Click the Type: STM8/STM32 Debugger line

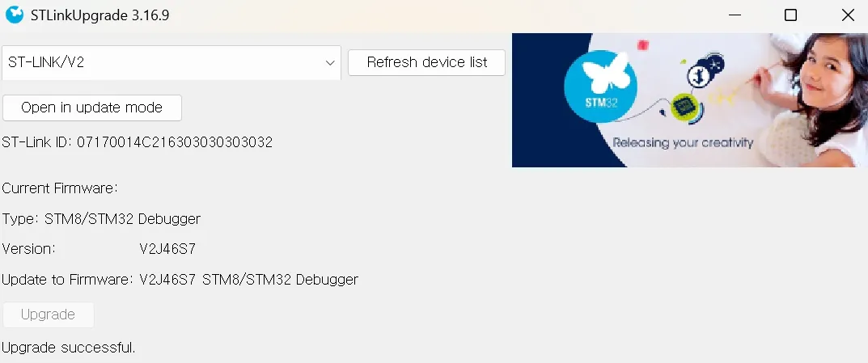pyautogui.click(x=101, y=218)
